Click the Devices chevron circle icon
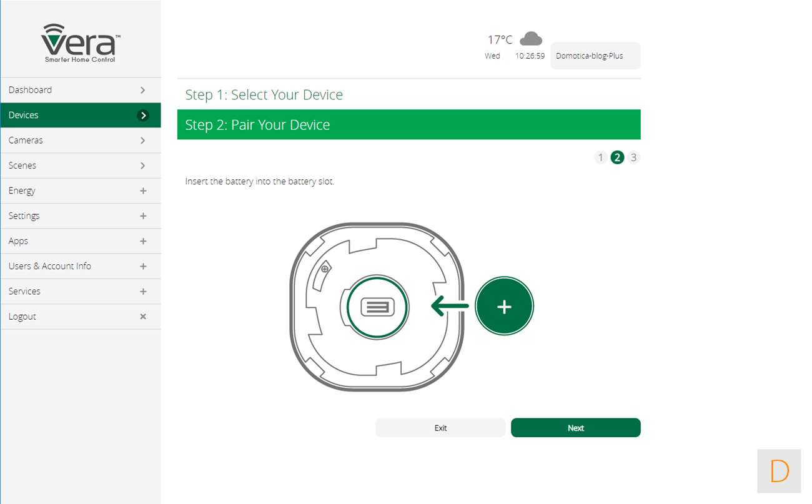The height and width of the screenshot is (504, 812). pos(143,116)
